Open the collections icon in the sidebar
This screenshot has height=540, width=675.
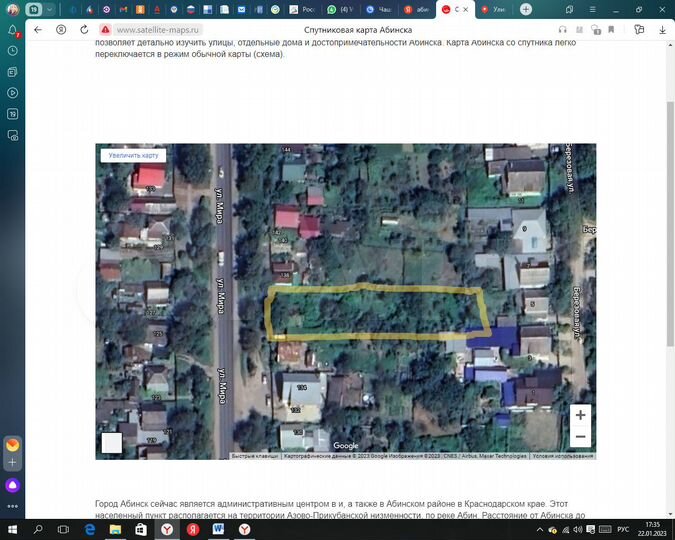12,72
